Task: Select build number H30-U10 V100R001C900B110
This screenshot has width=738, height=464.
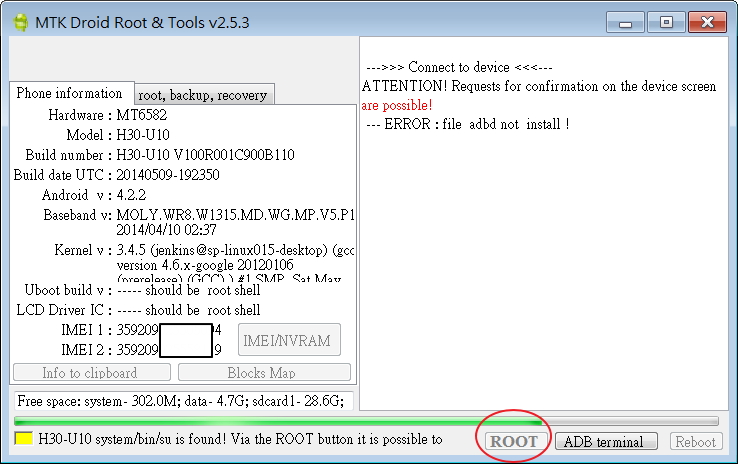Action: click(205, 155)
